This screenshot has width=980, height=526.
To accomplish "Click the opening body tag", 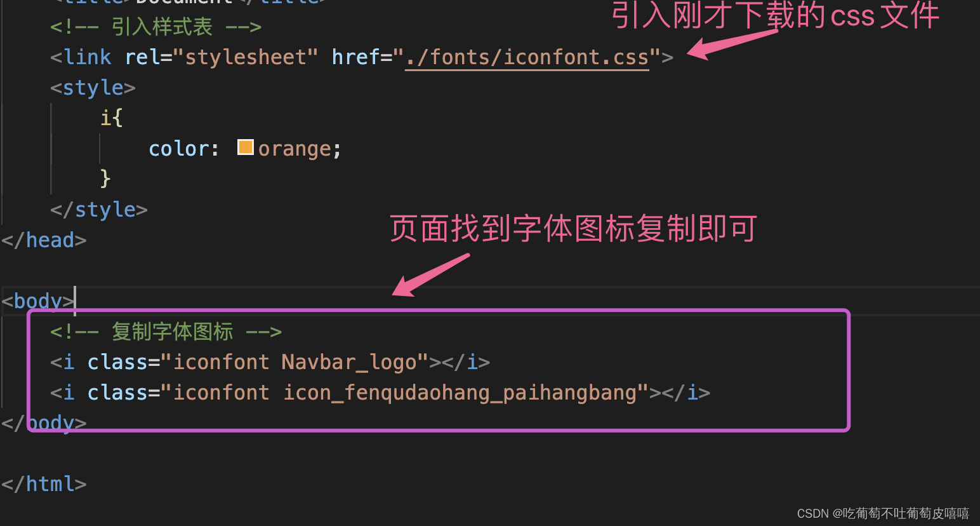I will tap(38, 301).
